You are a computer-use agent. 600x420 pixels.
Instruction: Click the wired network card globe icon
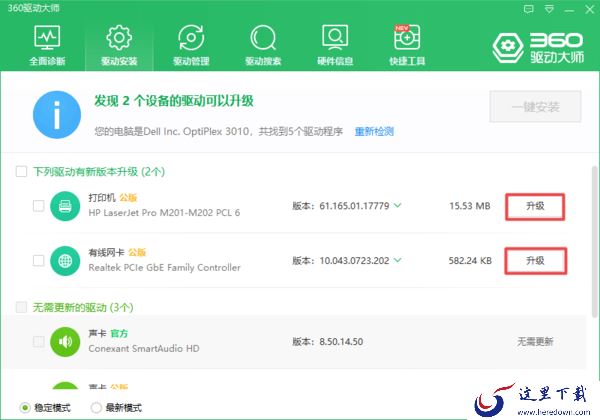coord(65,261)
